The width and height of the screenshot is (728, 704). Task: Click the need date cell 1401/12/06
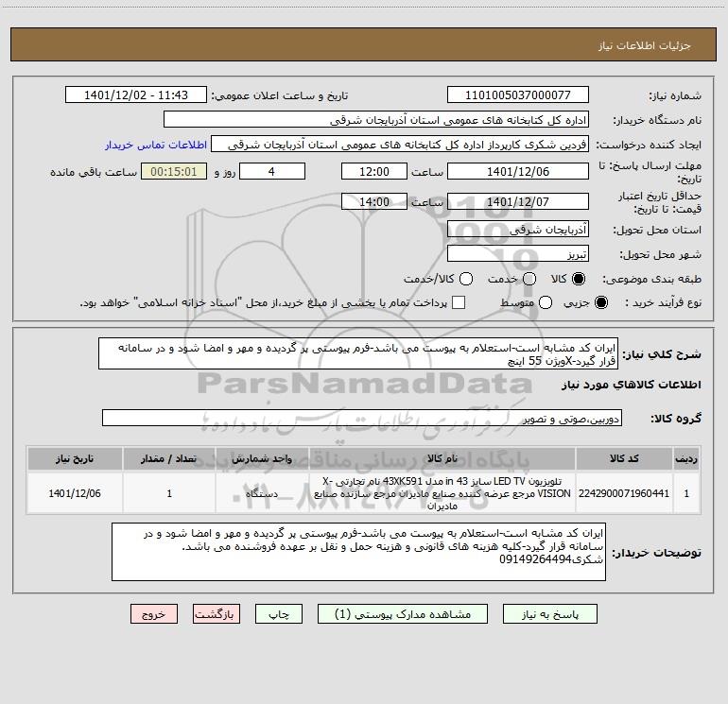[75, 493]
